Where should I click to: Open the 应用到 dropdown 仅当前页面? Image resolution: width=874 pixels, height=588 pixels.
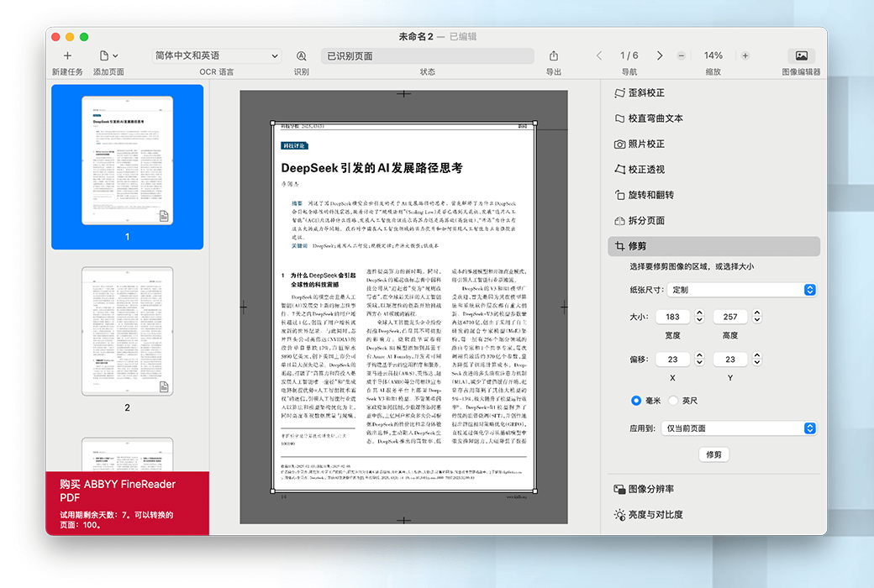pos(739,428)
